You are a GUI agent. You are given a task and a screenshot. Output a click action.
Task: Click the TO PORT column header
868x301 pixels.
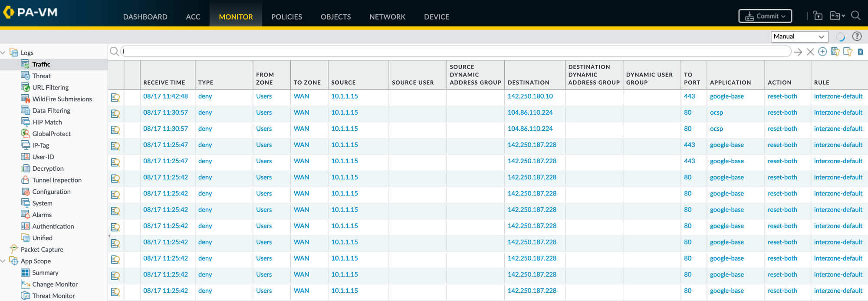click(692, 79)
